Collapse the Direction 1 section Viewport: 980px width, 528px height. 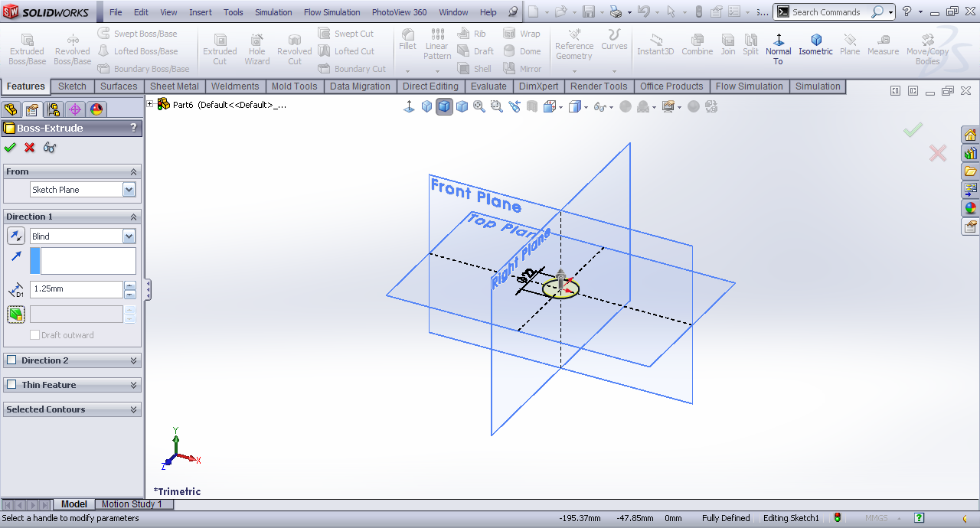[x=134, y=217]
